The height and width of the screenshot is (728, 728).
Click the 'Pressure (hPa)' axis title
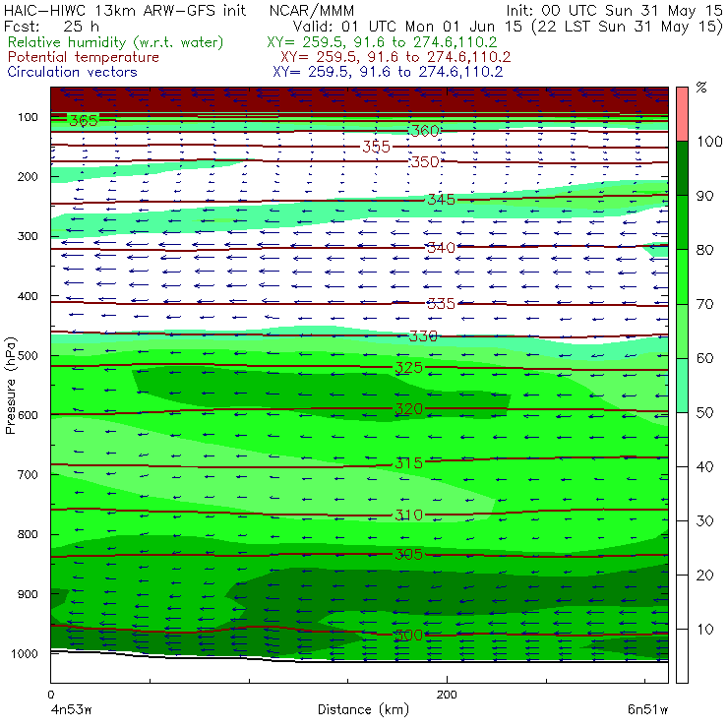[11, 386]
